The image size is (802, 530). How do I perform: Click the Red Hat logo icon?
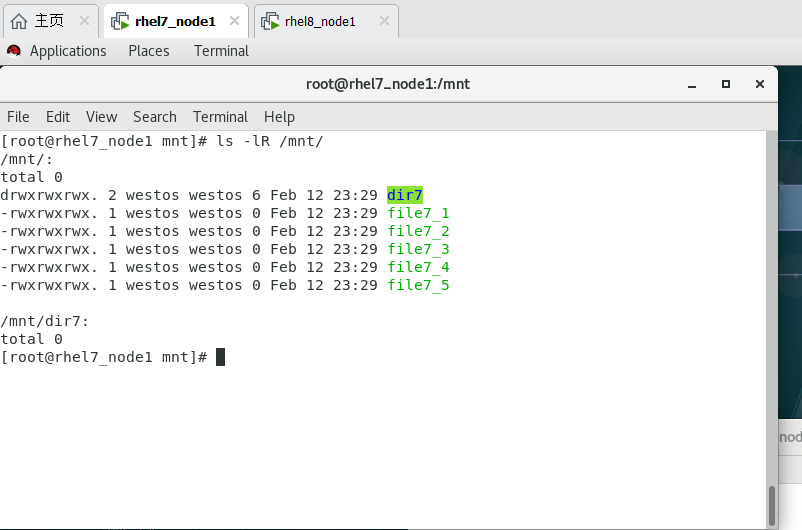14,51
